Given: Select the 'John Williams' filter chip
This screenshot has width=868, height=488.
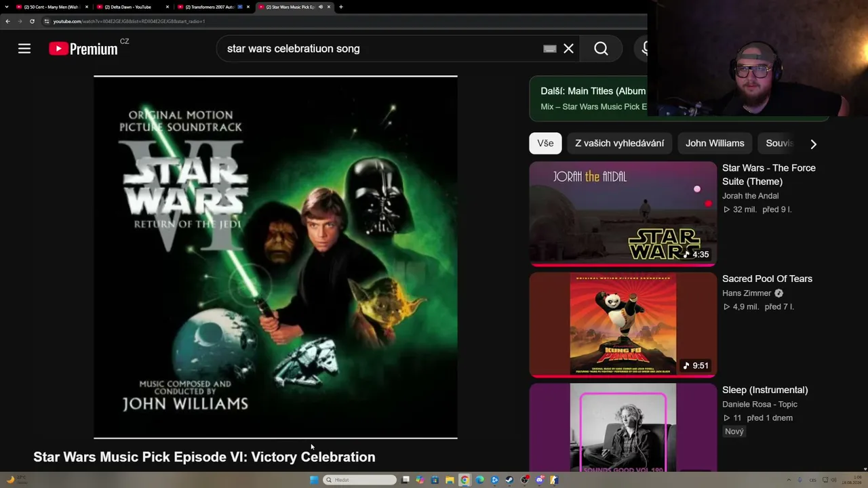Looking at the screenshot, I should click(715, 143).
